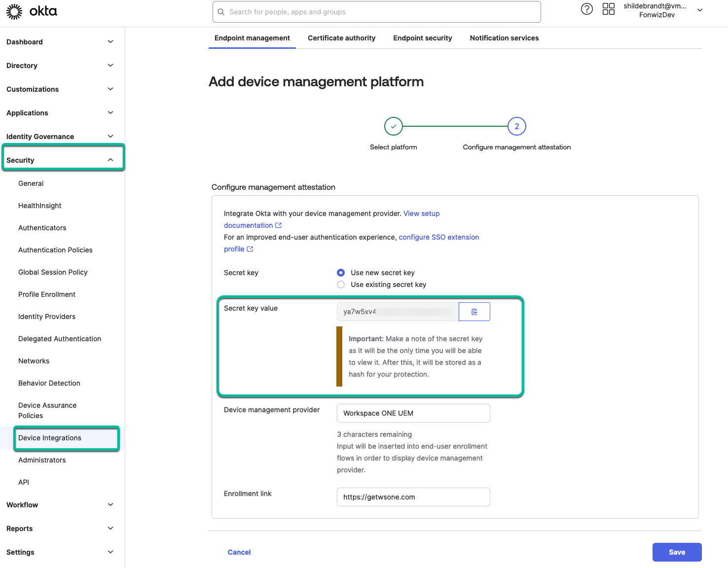Click the Save button
The image size is (728, 568).
click(676, 552)
